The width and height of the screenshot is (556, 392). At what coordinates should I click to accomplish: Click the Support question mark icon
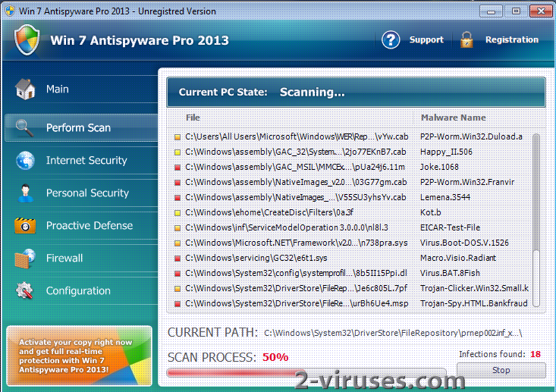(x=391, y=39)
